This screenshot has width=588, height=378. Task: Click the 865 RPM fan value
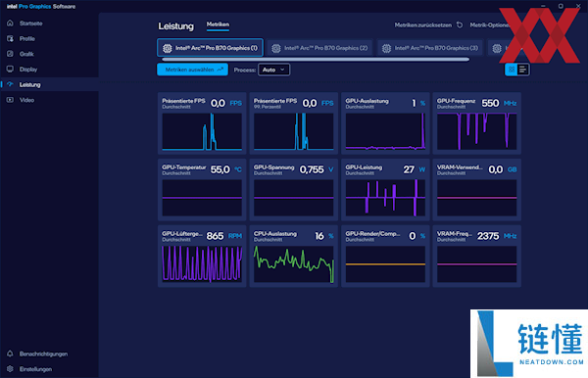coord(223,236)
